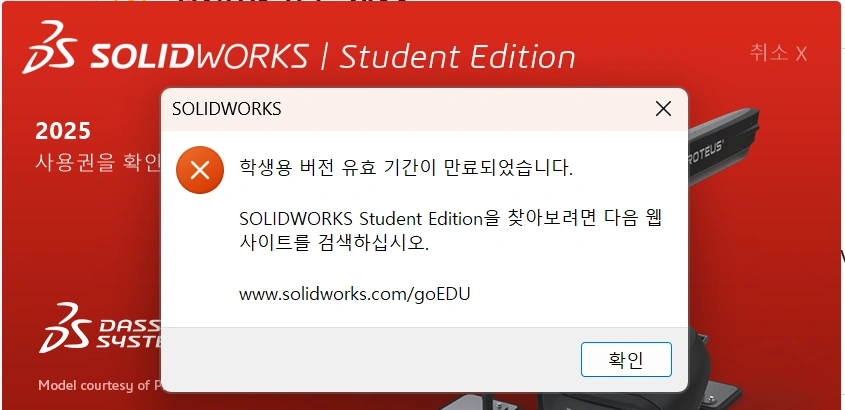Click the 3DS symbol in the top logo
The image size is (845, 410).
(50, 47)
